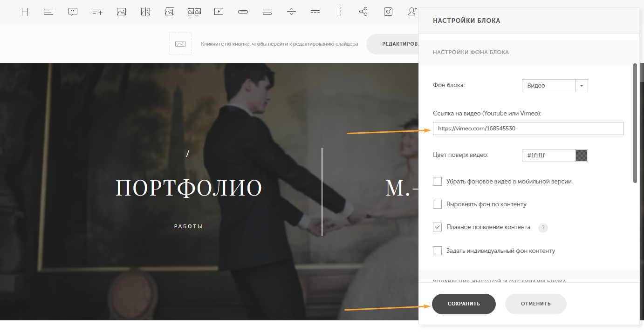Image resolution: width=644 pixels, height=332 pixels.
Task: Add a quote block from toolbar
Action: (x=73, y=12)
